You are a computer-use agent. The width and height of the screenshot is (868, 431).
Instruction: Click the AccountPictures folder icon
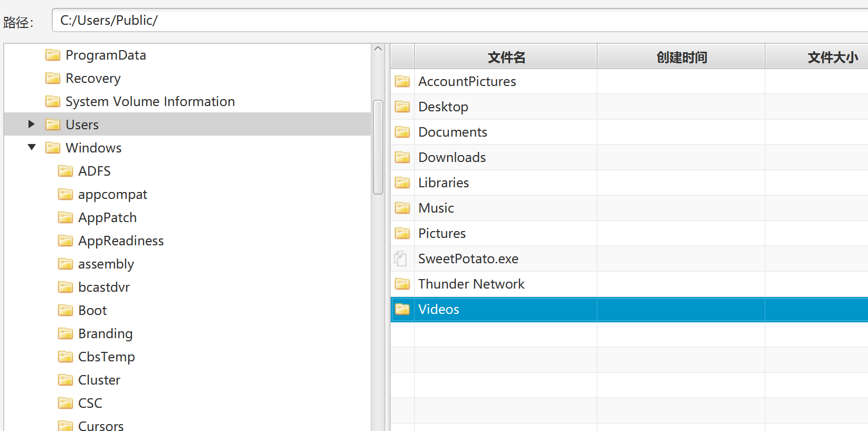pyautogui.click(x=402, y=81)
